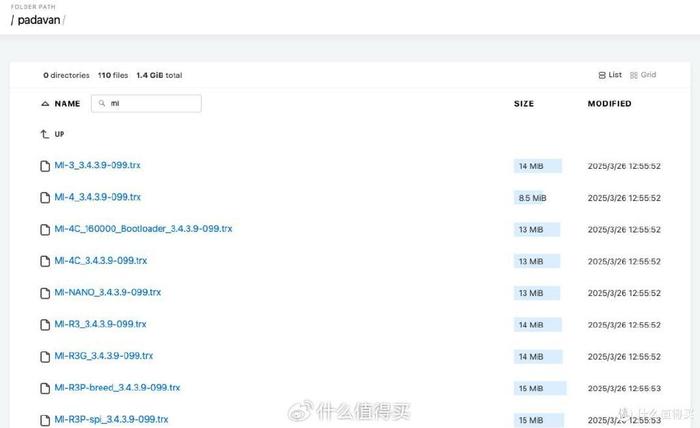Click the UP arrow icon
The width and height of the screenshot is (700, 428).
[x=45, y=134]
